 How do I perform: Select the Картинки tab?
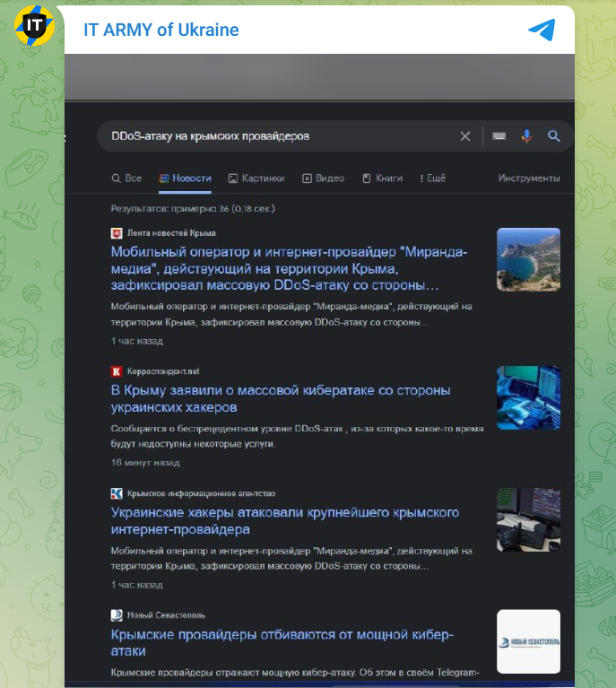tap(256, 179)
